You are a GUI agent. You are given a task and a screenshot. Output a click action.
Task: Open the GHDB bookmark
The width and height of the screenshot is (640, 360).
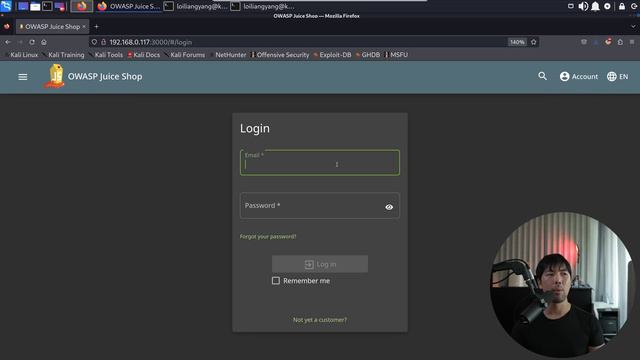pos(368,55)
